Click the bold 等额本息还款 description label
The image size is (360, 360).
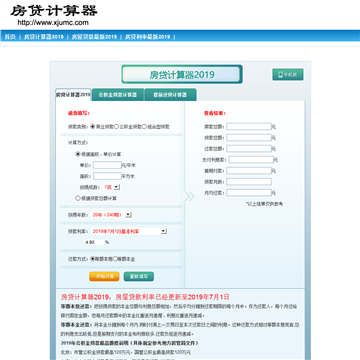(75, 306)
